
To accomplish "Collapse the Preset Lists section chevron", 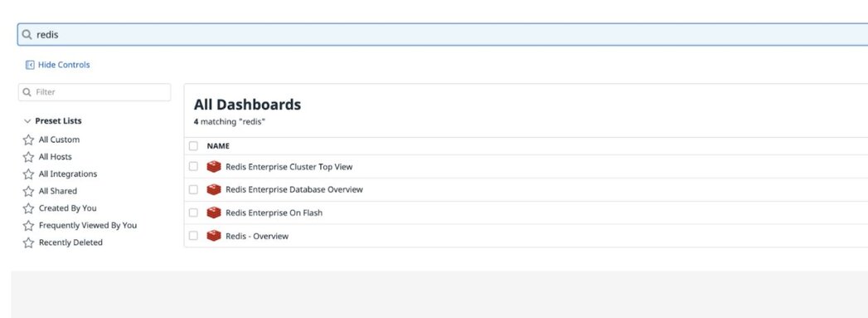I will point(27,120).
